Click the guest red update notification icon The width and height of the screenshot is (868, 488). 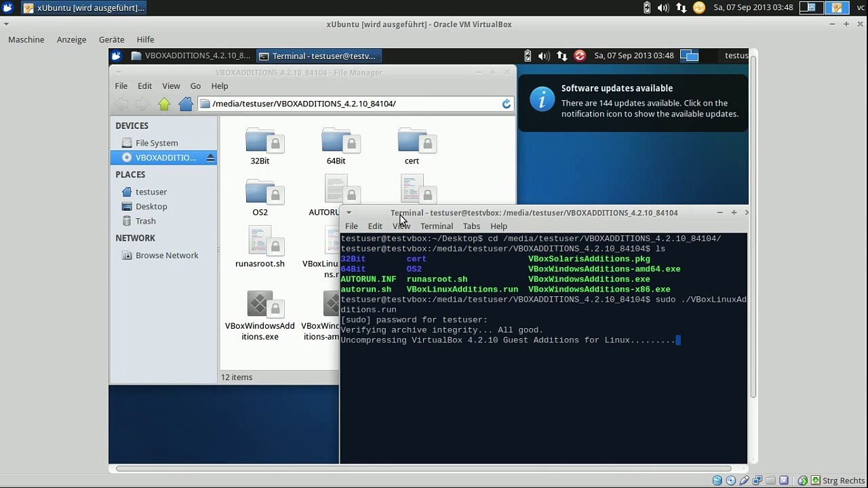(x=580, y=56)
